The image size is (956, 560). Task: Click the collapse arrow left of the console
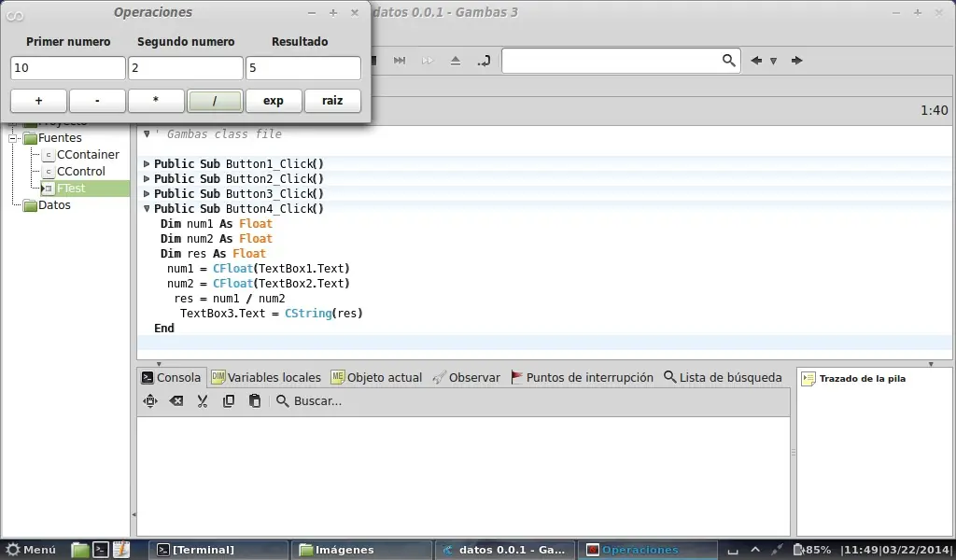coord(134,515)
